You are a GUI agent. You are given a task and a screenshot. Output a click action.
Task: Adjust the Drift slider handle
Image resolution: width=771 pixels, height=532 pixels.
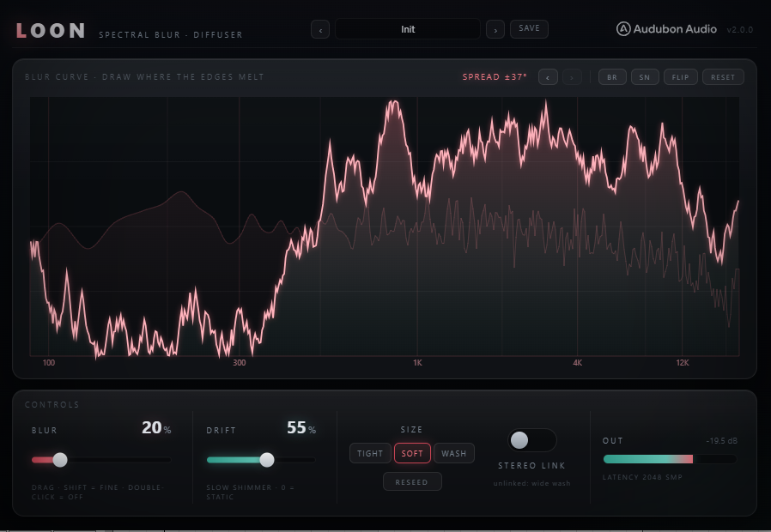point(267,460)
